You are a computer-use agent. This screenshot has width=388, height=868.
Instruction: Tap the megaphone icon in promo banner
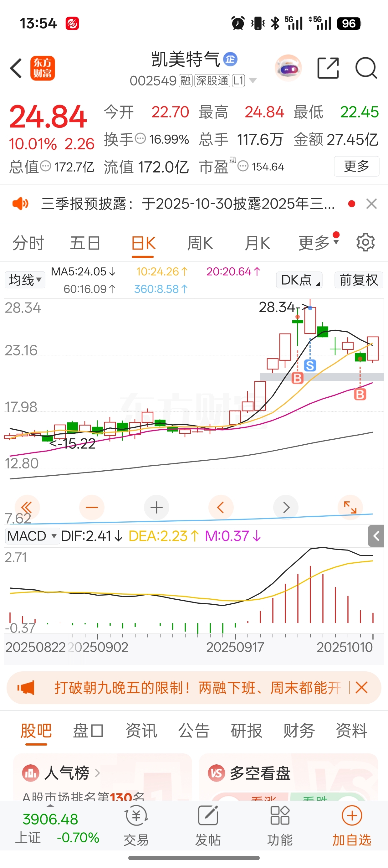(x=26, y=687)
